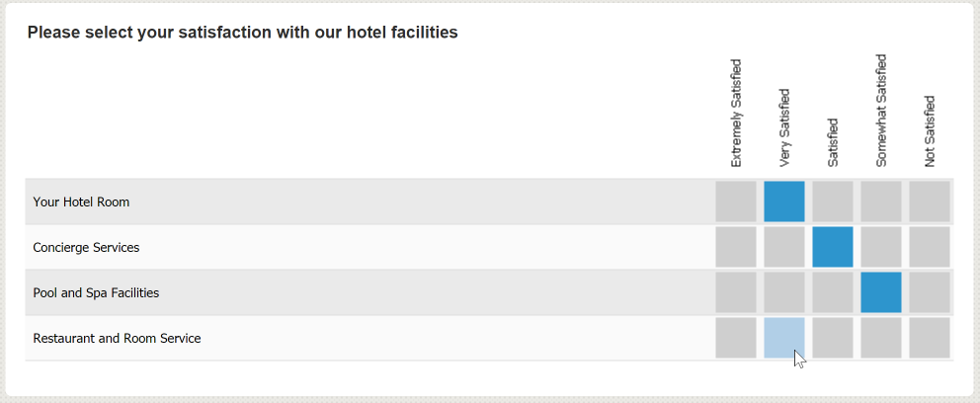Choose Not Satisfied for Pool and Spa

[930, 292]
